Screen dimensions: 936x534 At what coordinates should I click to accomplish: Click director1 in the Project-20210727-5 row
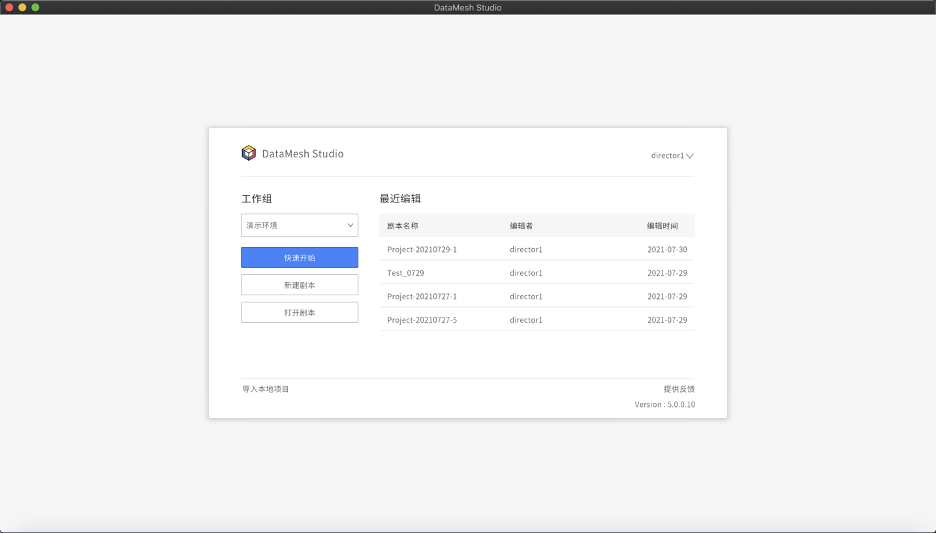coord(526,320)
